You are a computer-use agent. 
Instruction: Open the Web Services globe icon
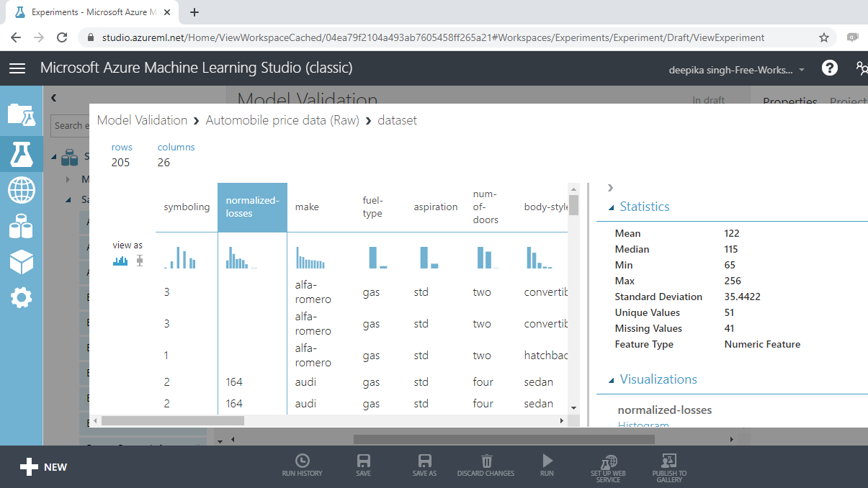pos(21,191)
